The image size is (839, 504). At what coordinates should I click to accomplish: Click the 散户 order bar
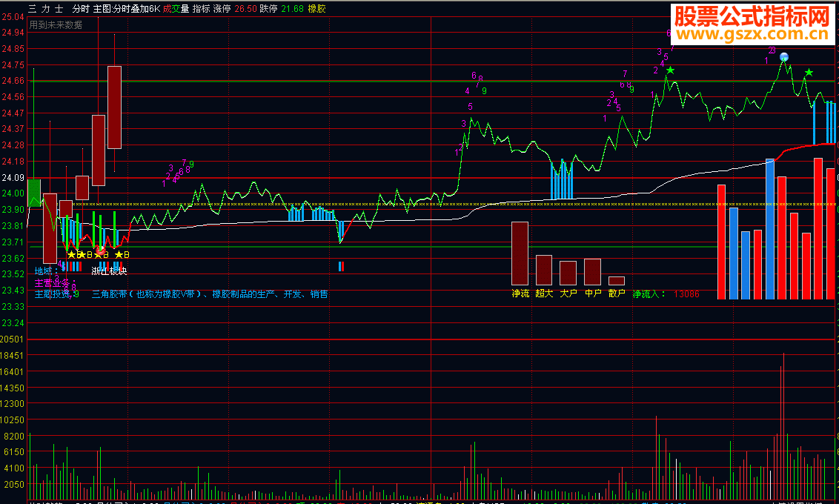click(x=617, y=281)
